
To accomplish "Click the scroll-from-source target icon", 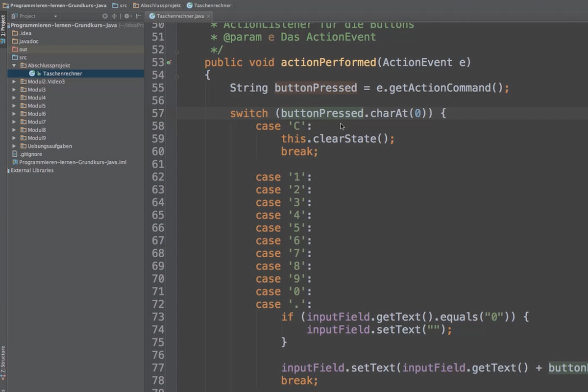I will [x=105, y=16].
